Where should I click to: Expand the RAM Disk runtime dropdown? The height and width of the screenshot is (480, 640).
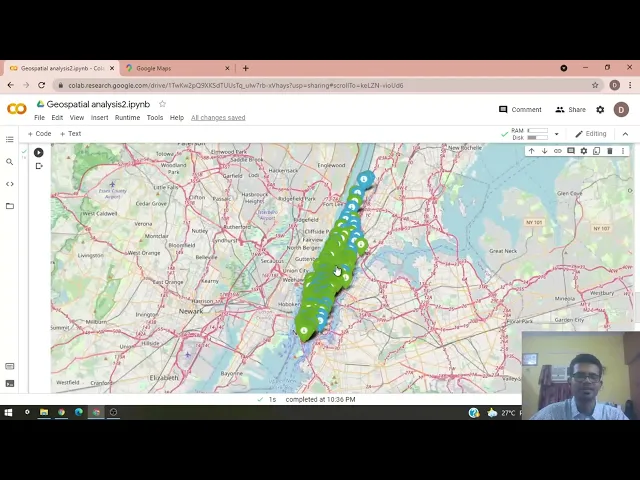pos(556,134)
